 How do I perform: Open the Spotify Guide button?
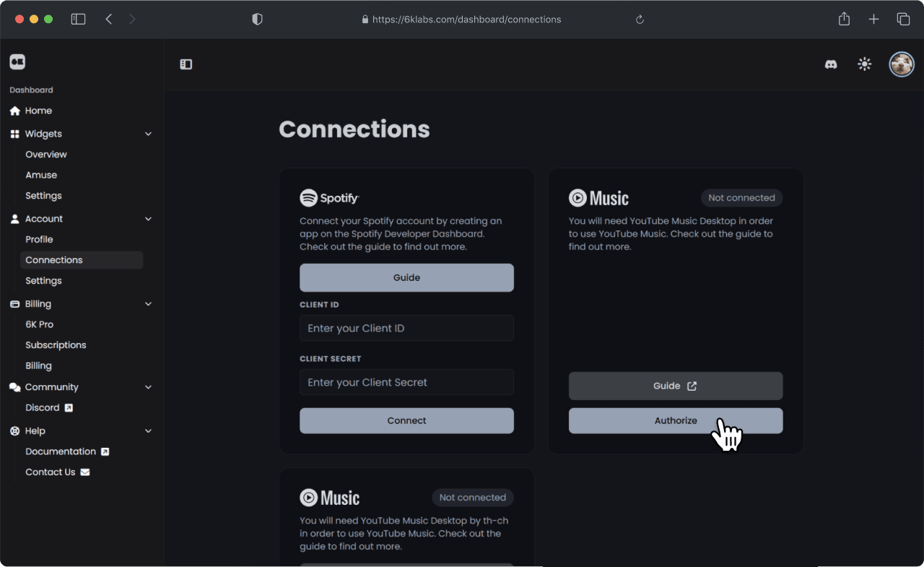coord(406,277)
